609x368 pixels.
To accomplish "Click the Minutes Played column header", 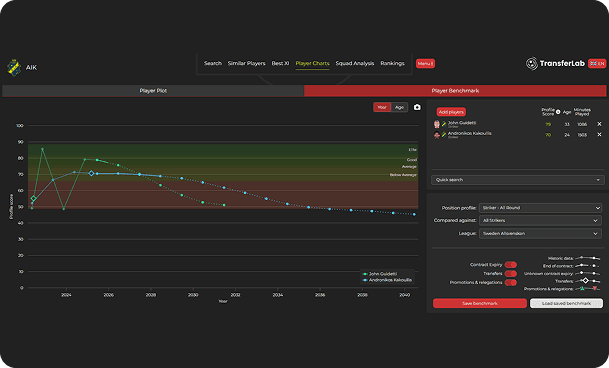I will coord(582,112).
